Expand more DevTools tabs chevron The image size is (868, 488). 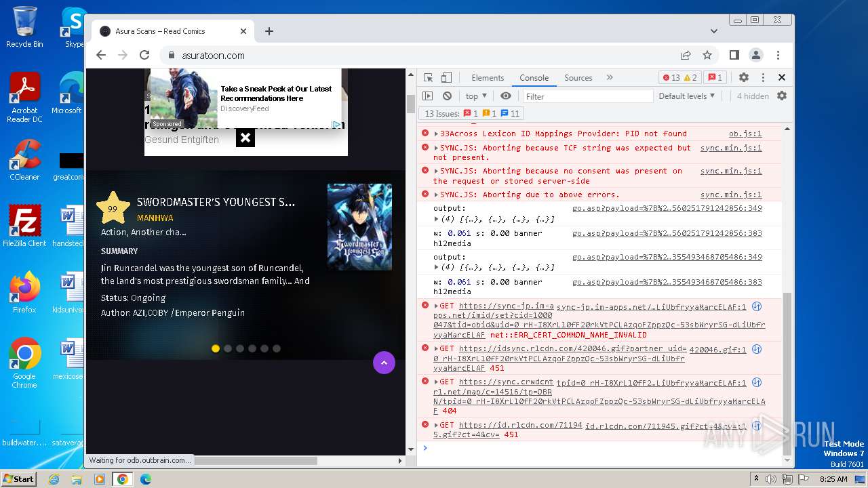610,77
